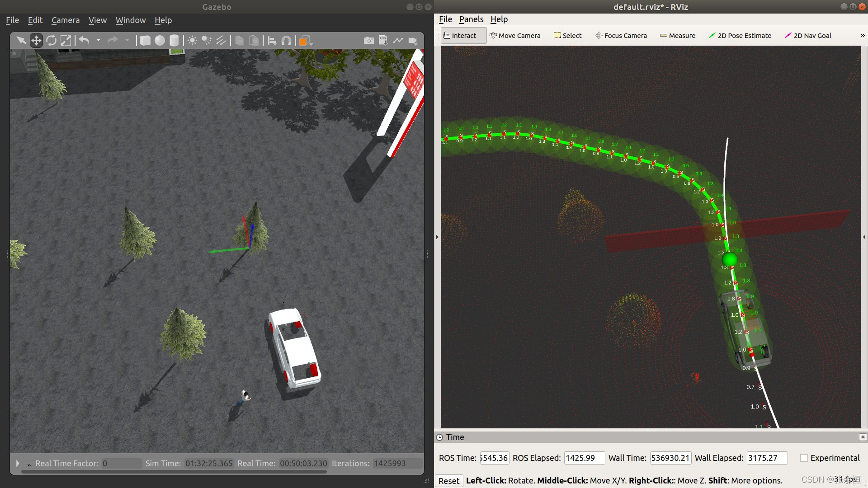Take a screenshot with the camera icon
This screenshot has height=488, width=868.
click(369, 41)
